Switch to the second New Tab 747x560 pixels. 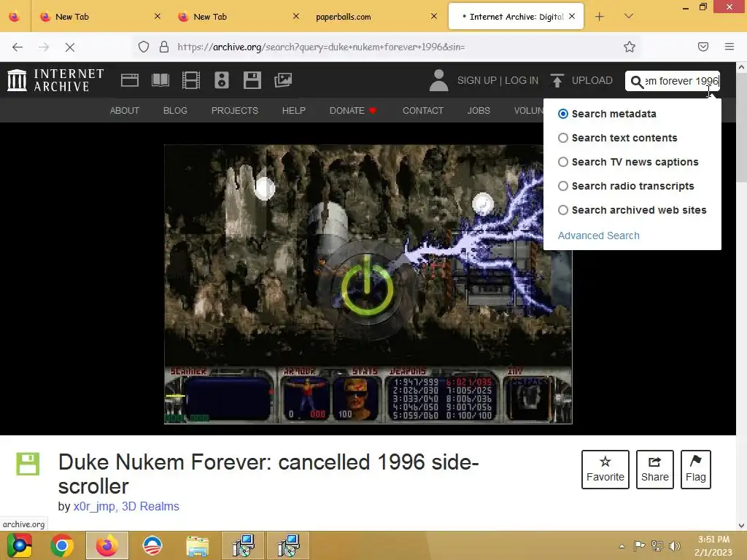point(237,17)
